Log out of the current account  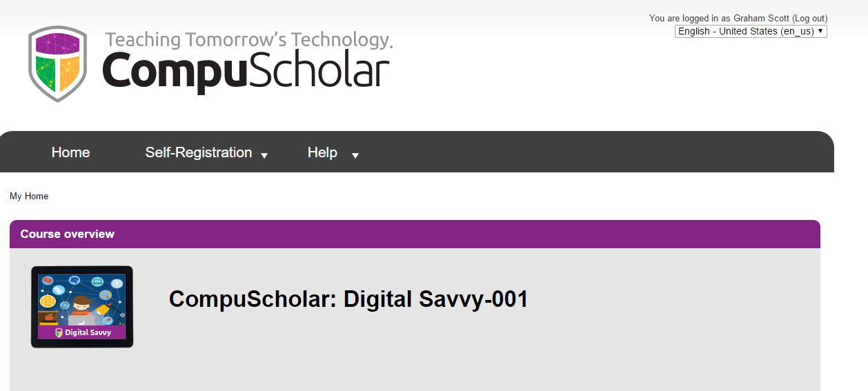coord(809,19)
